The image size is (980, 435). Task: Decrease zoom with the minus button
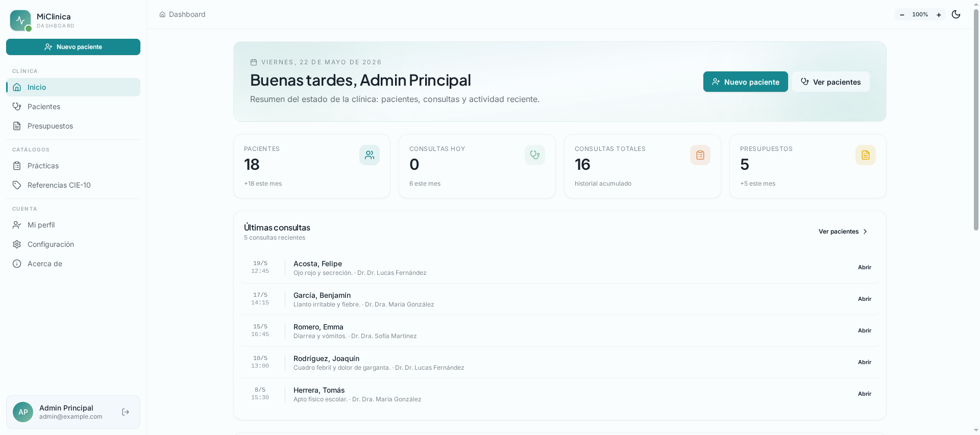tap(902, 15)
